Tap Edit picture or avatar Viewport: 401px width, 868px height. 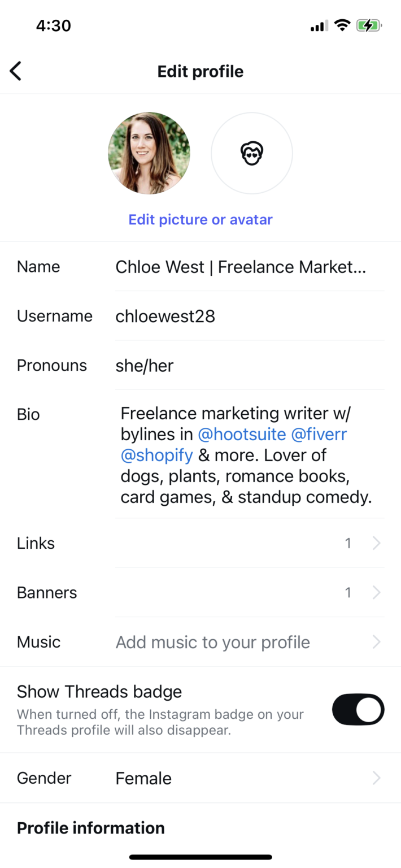click(200, 219)
